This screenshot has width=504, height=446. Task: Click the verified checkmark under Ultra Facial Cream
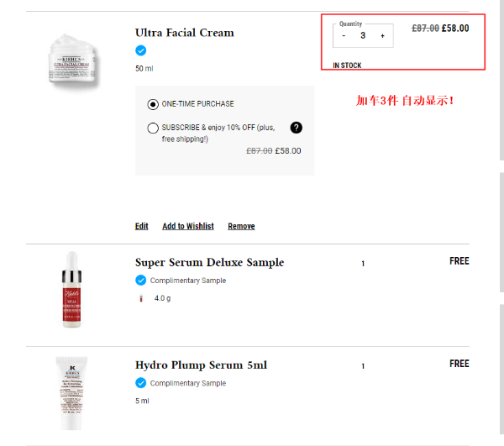pos(140,50)
